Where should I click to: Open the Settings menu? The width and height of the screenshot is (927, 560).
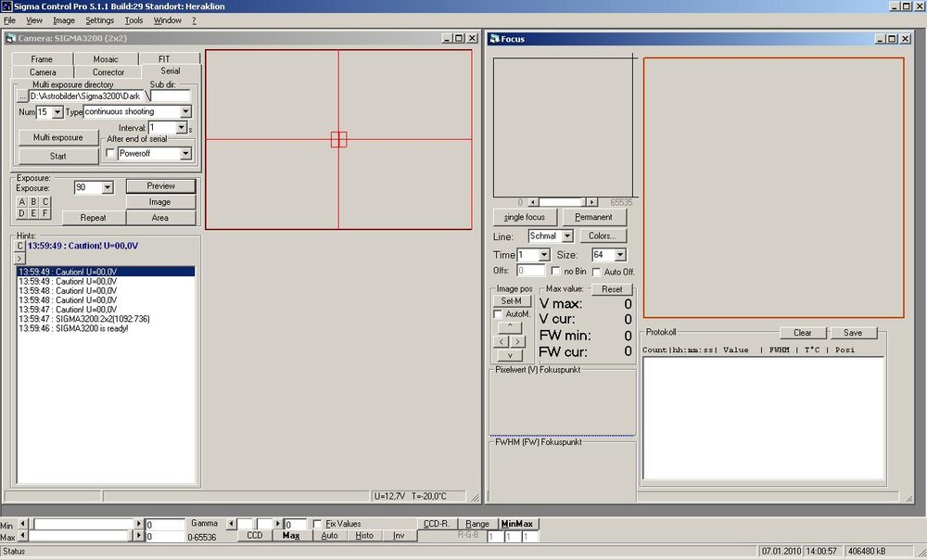[99, 20]
